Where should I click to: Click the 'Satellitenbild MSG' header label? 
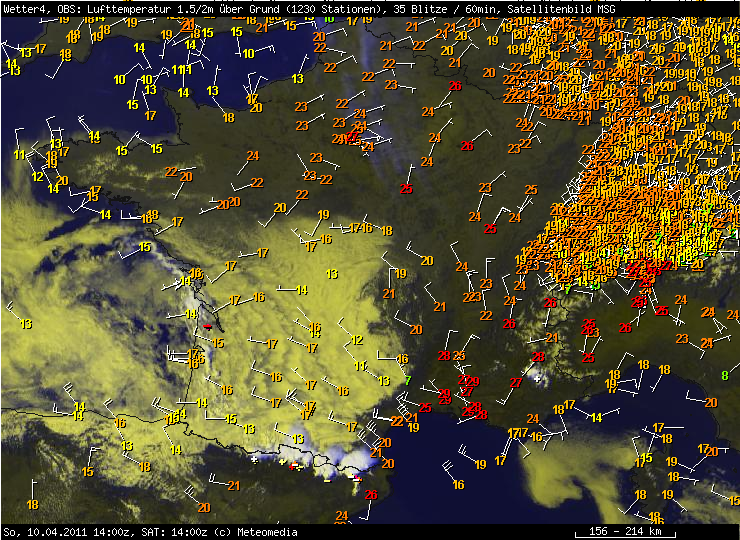pos(561,8)
